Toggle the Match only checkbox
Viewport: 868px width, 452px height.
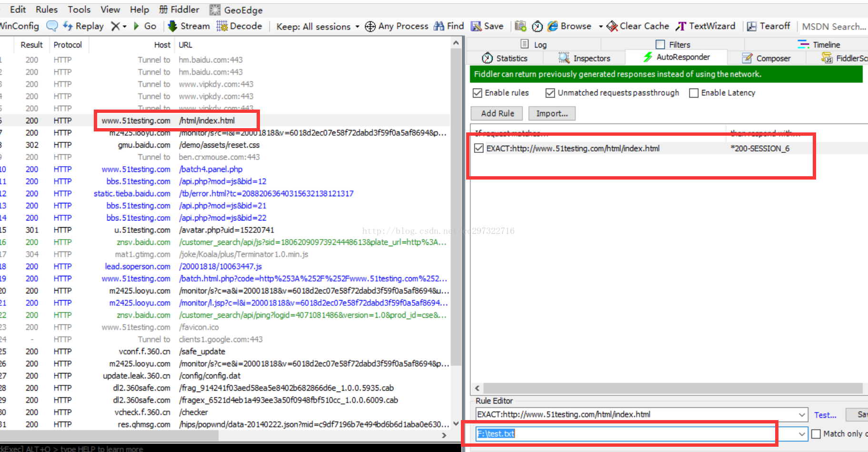coord(816,434)
